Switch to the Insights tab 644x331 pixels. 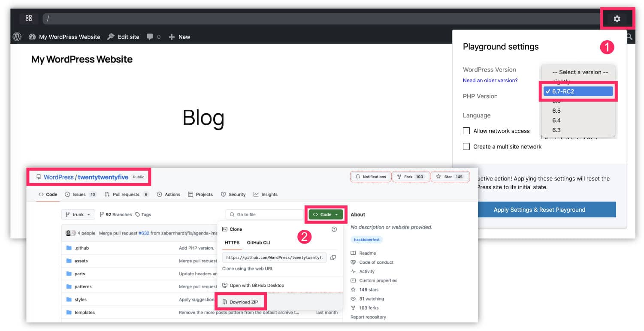click(266, 195)
